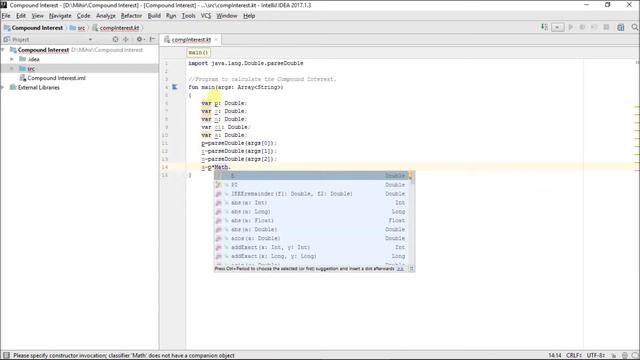Click the green Run arrow icon
The width and height of the screenshot is (640, 360).
[x=571, y=27]
